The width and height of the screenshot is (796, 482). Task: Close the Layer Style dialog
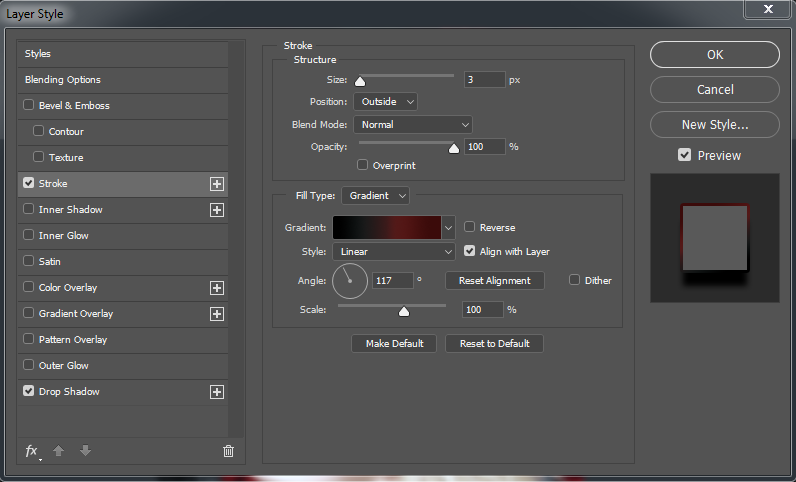[768, 9]
